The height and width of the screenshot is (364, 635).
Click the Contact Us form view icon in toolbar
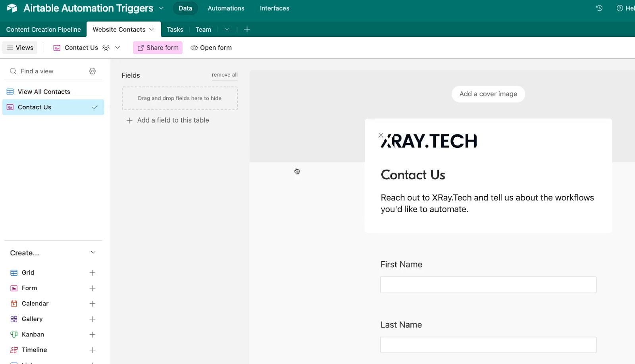[57, 48]
